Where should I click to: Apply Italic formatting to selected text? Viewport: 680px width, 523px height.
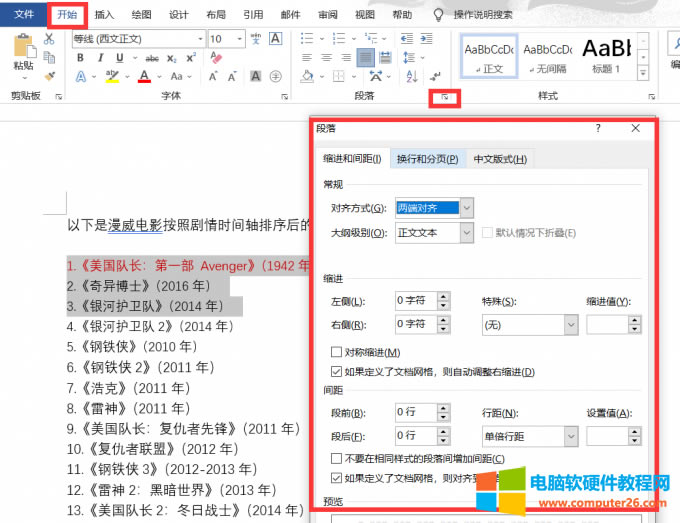tap(100, 58)
